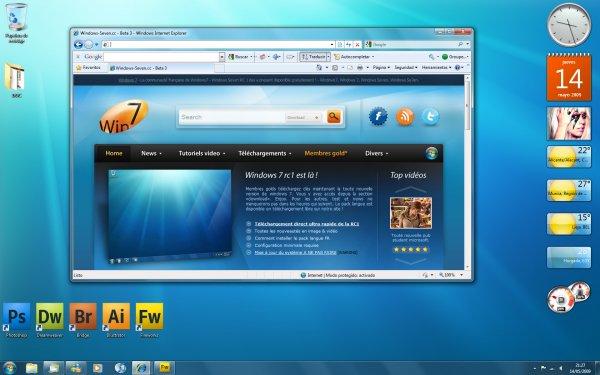Expand the address bar history dropdown
The height and width of the screenshot is (375, 600).
pyautogui.click(x=332, y=45)
